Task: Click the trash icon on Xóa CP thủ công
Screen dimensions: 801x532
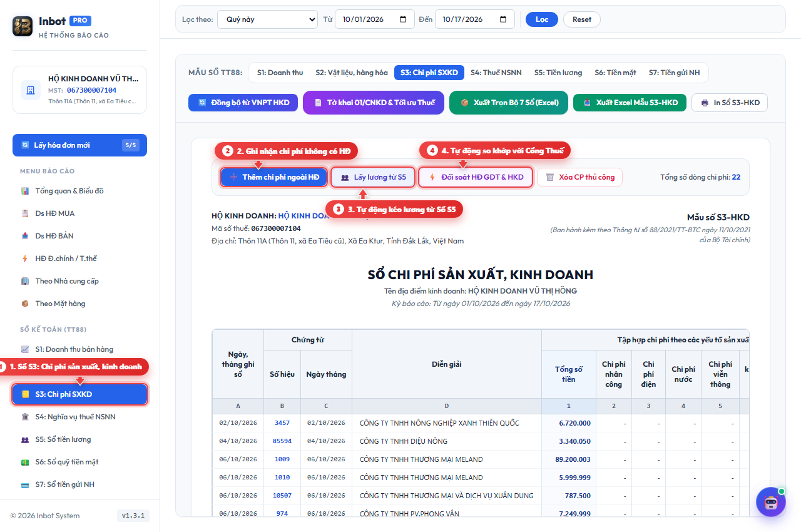Action: tap(549, 177)
